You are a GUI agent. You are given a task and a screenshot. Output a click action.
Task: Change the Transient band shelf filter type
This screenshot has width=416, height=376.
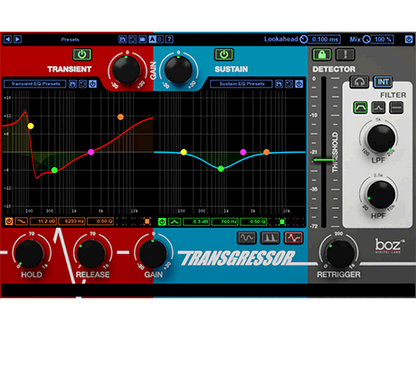[x=21, y=221]
